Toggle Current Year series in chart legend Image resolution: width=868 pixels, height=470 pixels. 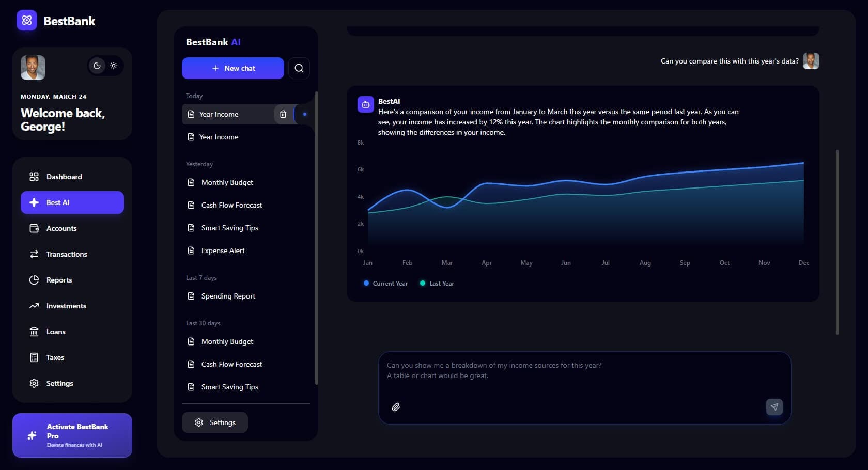pos(385,284)
